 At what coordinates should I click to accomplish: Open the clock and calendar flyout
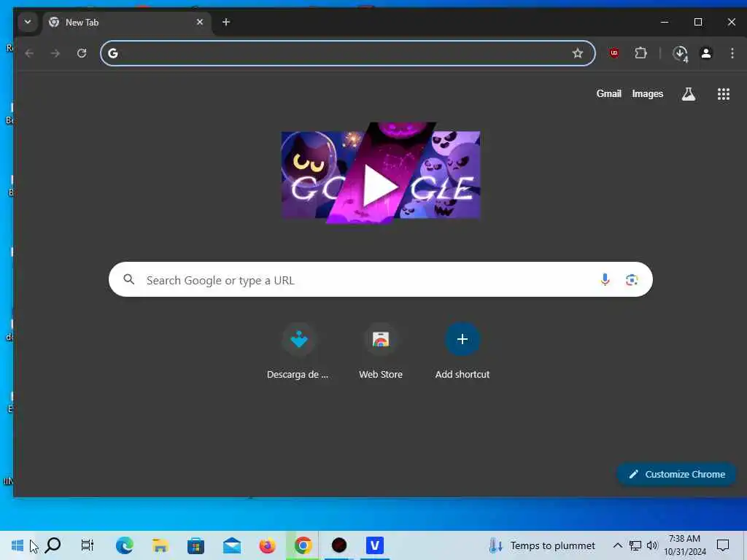685,545
